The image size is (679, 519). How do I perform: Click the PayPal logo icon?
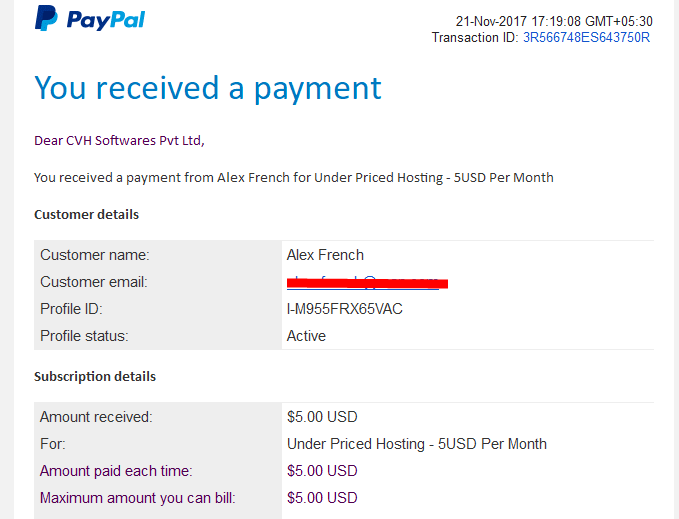coord(46,18)
